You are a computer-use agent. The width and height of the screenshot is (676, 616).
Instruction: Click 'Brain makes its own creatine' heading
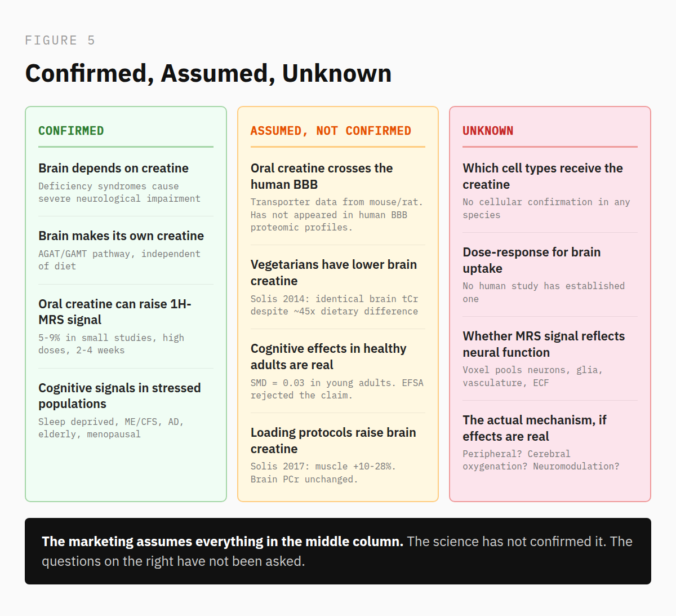(x=121, y=236)
